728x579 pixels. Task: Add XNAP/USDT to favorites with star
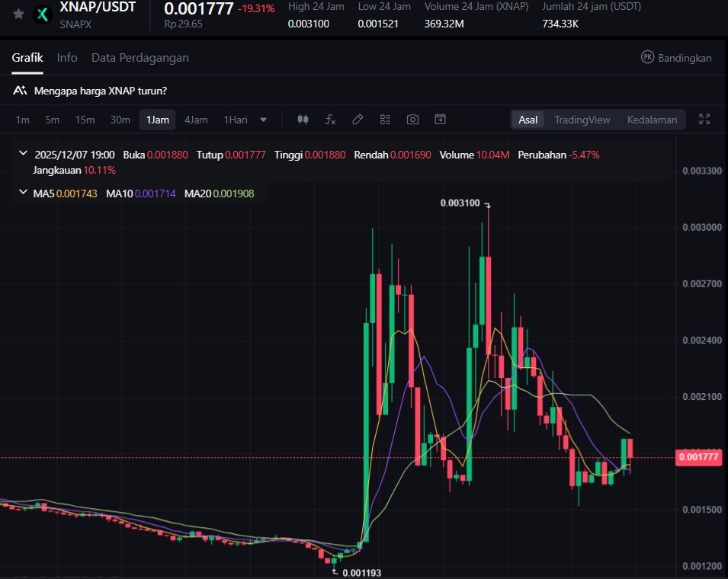[18, 14]
